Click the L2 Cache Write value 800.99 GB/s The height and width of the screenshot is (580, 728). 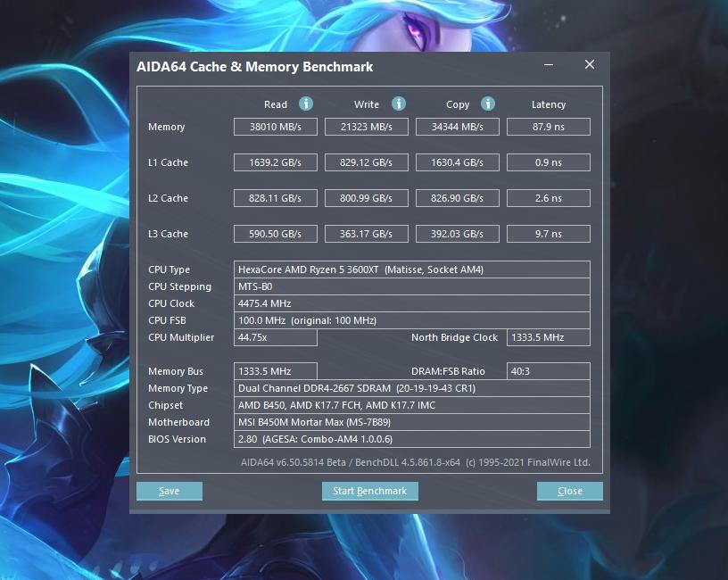tap(366, 198)
